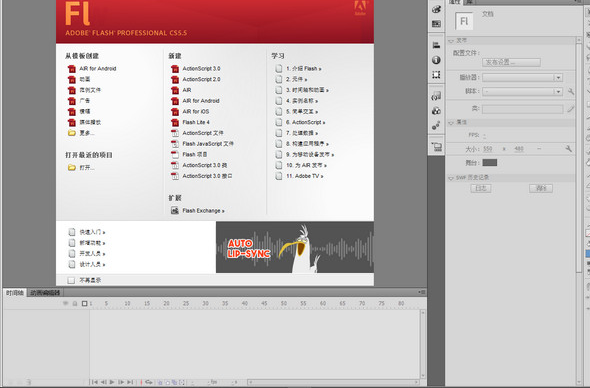Viewport: 590px width, 388px height.
Task: Click the timeline lock all layers icon
Action: (x=75, y=303)
